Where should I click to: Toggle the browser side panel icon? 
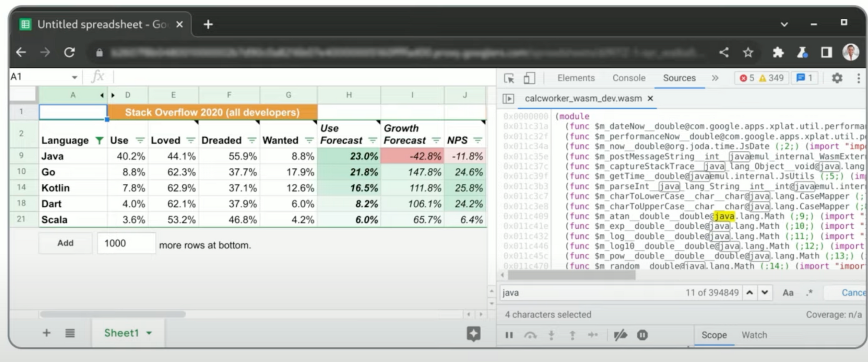coord(826,53)
